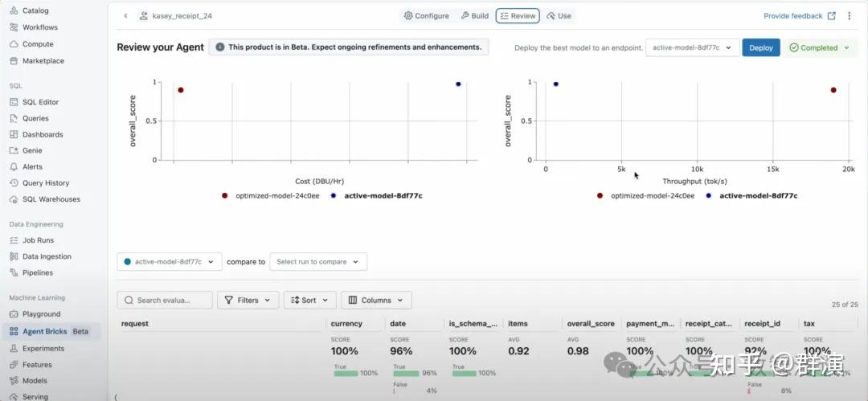Open Query History from sidebar icon
This screenshot has height=401, width=868.
[14, 183]
